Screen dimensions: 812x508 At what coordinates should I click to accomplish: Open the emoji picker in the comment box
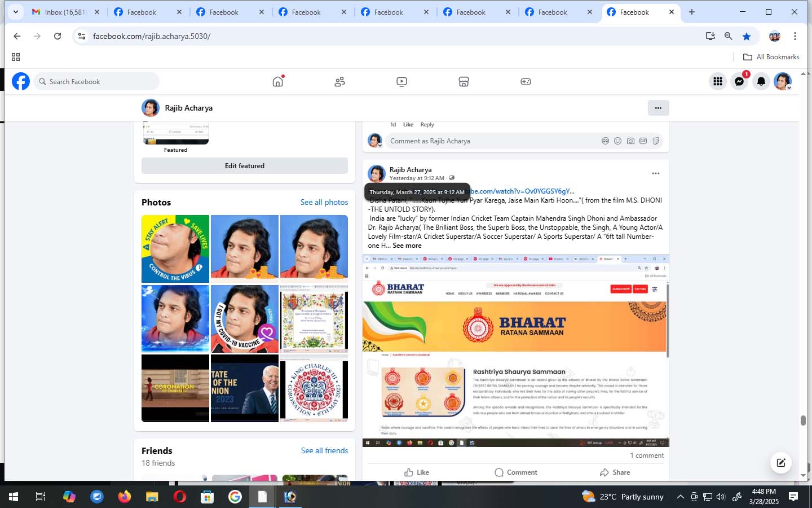[617, 141]
